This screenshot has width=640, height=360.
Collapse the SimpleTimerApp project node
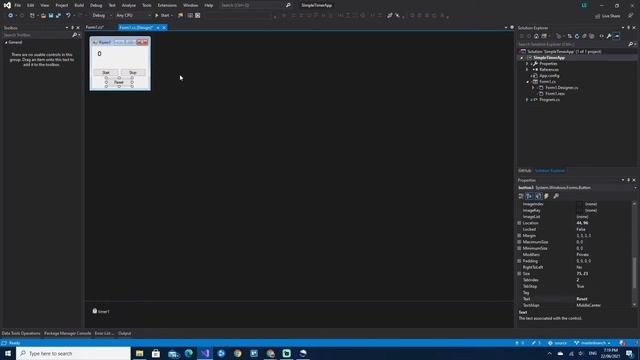522,58
